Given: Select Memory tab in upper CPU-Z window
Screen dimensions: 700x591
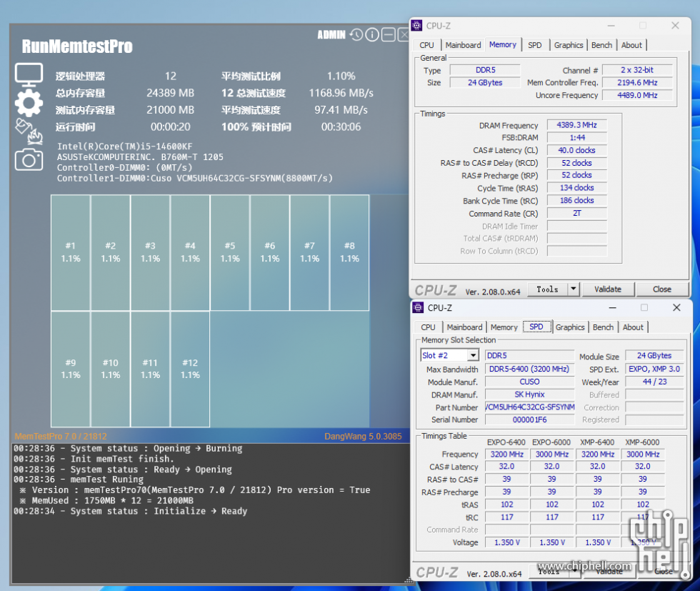Looking at the screenshot, I should 503,44.
